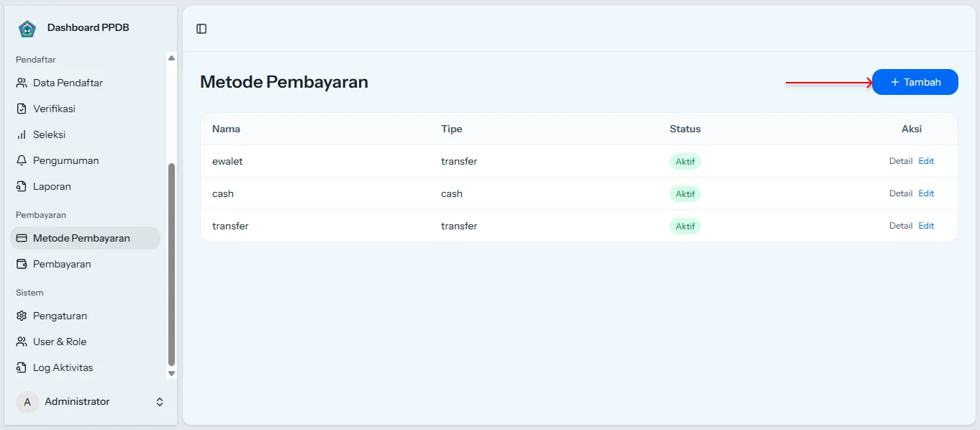This screenshot has height=430, width=980.
Task: Click the Administrator name label
Action: (77, 401)
